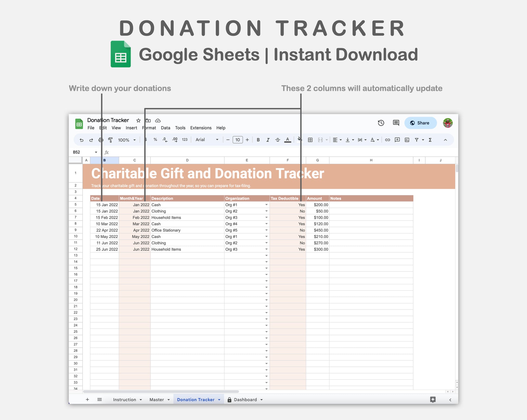Toggle bold formatting
This screenshot has height=420, width=527.
pyautogui.click(x=258, y=140)
